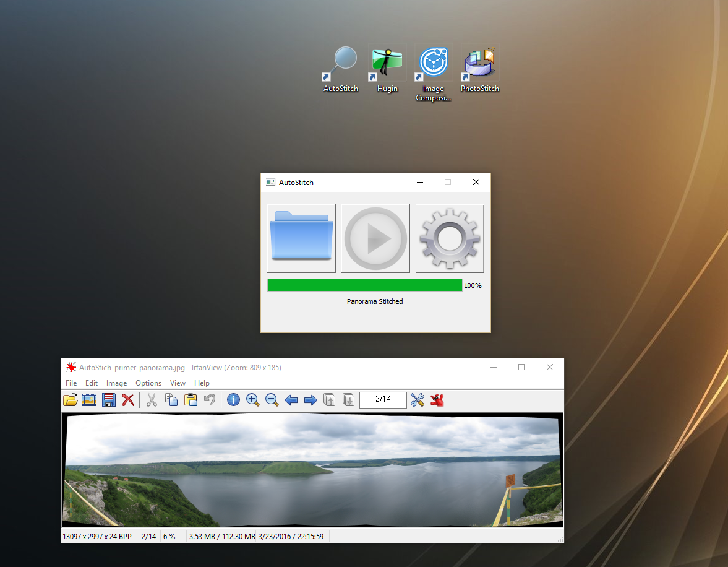Click the red X delete file icon
This screenshot has width=728, height=567.
pos(128,400)
